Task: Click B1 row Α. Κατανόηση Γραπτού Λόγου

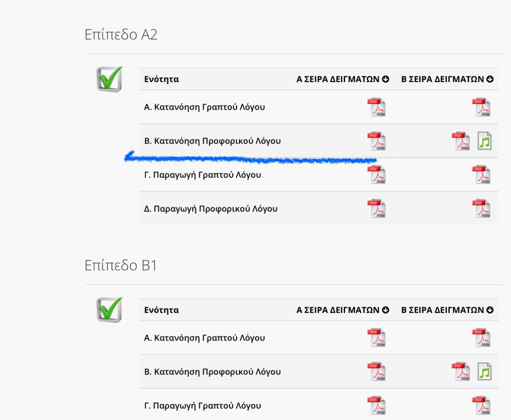Action: (204, 338)
